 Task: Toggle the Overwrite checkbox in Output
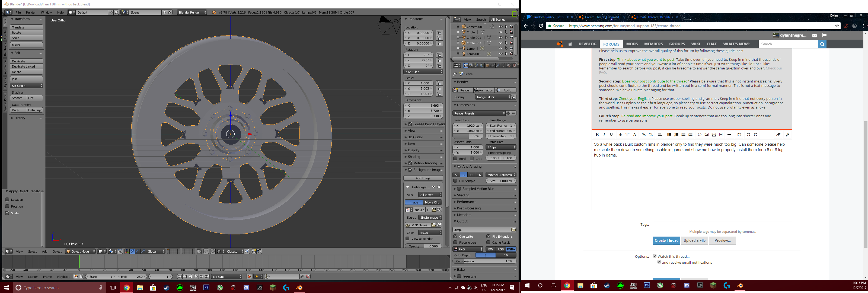click(455, 236)
